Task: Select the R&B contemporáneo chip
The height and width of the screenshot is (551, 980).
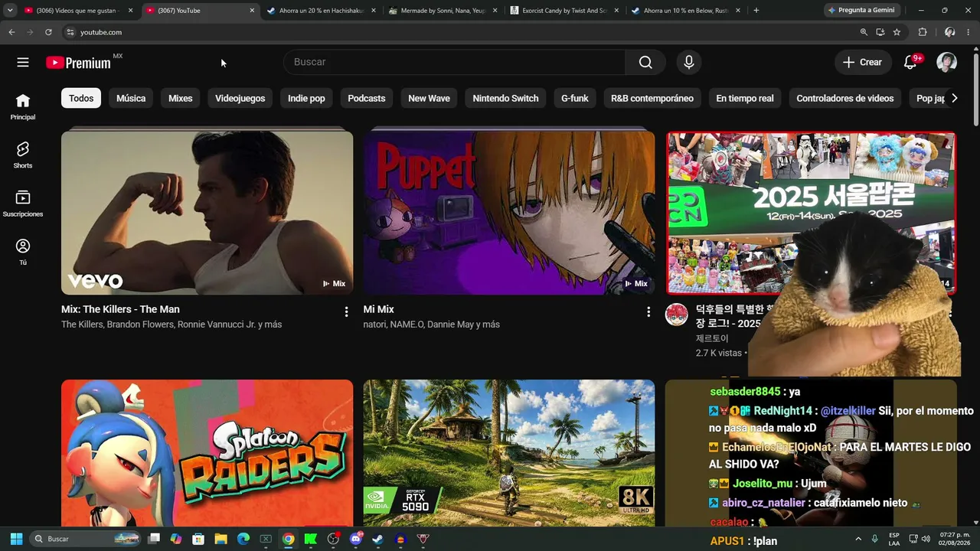Action: (652, 98)
